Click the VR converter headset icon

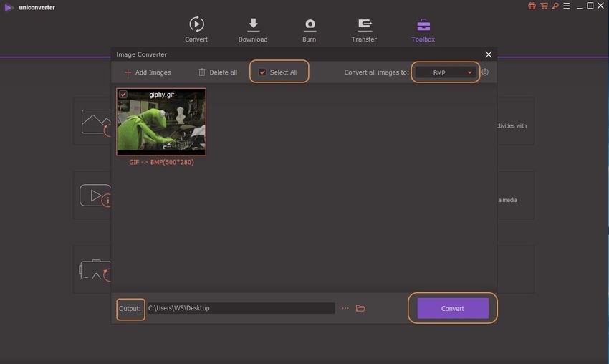pos(95,269)
